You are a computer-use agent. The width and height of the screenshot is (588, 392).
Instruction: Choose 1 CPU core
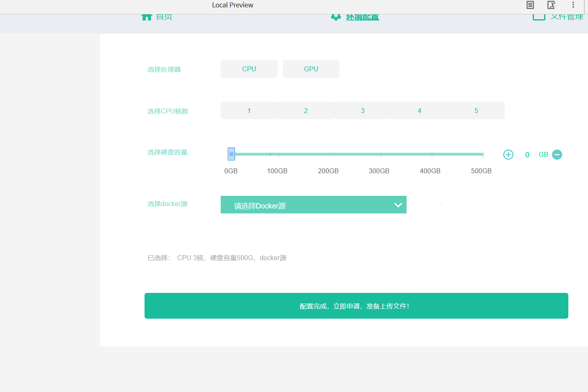tap(249, 111)
